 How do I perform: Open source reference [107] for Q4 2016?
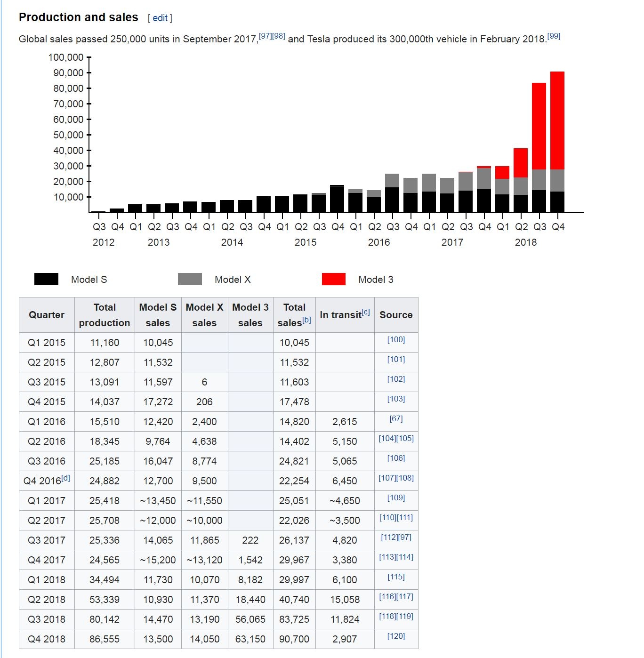coord(387,478)
